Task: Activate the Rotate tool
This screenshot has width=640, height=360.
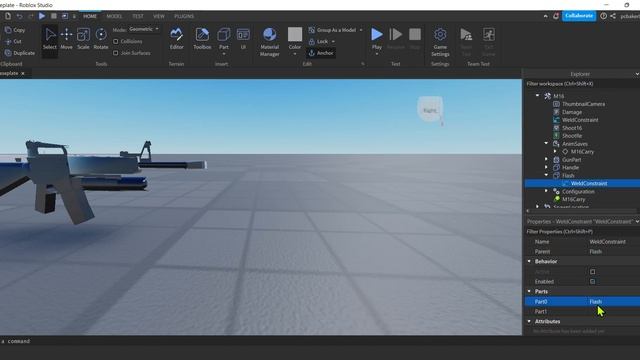Action: 101,39
